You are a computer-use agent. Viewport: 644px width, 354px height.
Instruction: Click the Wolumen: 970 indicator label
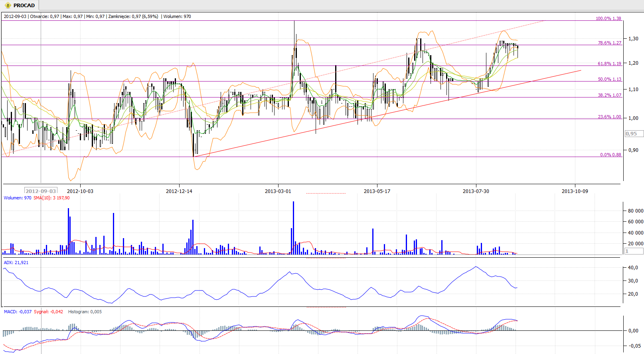point(18,198)
